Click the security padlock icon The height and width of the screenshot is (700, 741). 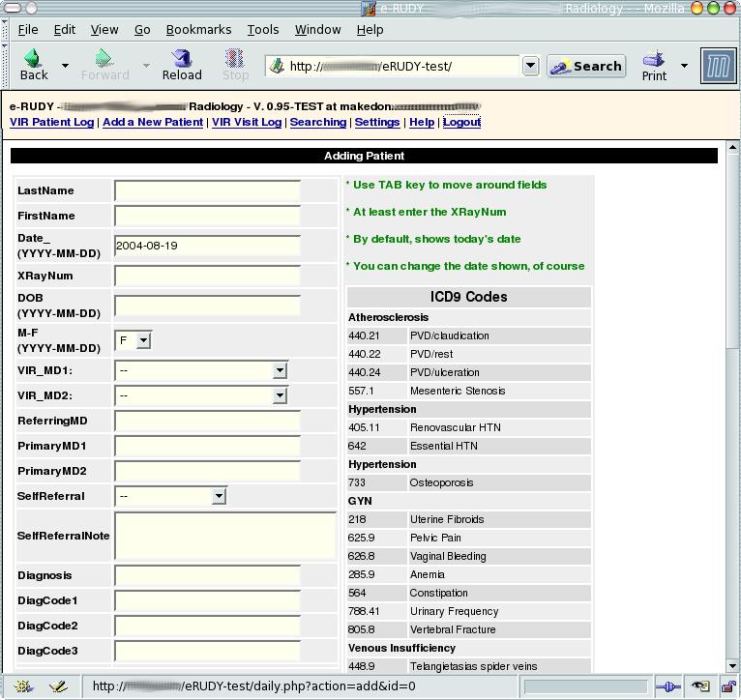728,686
